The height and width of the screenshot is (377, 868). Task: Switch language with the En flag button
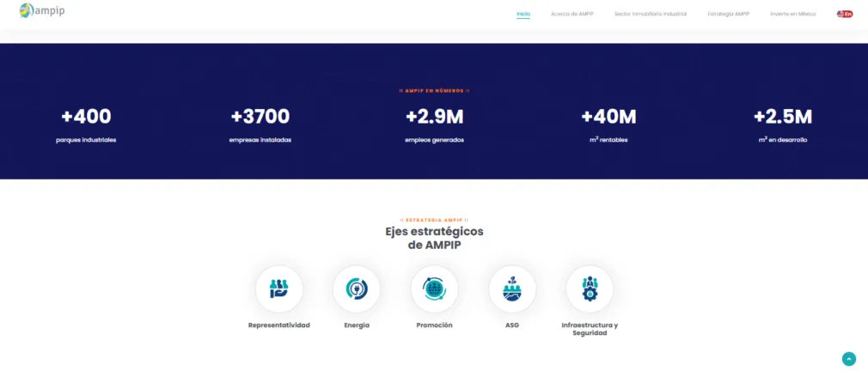point(845,14)
